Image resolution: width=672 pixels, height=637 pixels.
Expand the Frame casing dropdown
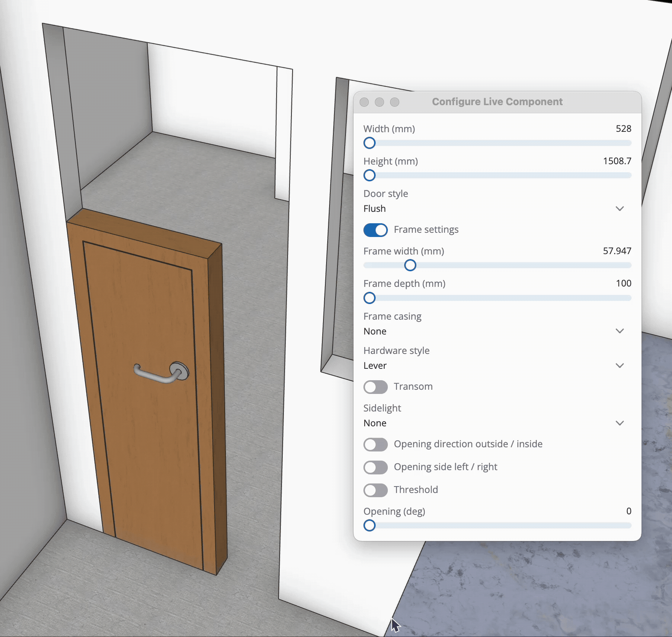494,331
